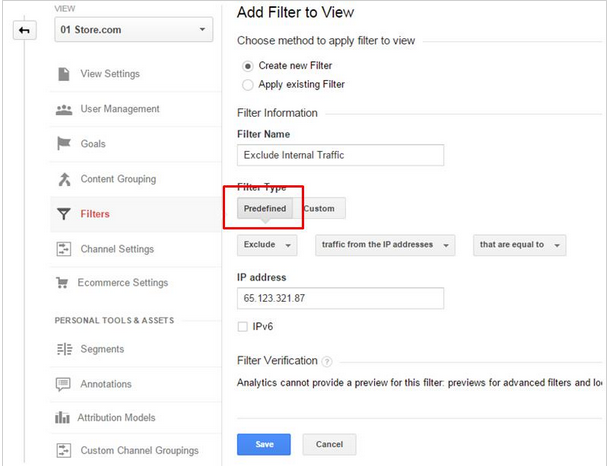Click the Content Grouping figure icon
Screen dimensions: 608x466
(x=64, y=179)
